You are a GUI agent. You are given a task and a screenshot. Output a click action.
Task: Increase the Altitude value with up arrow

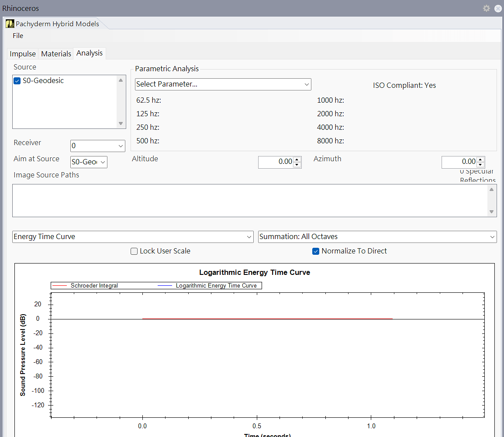297,160
